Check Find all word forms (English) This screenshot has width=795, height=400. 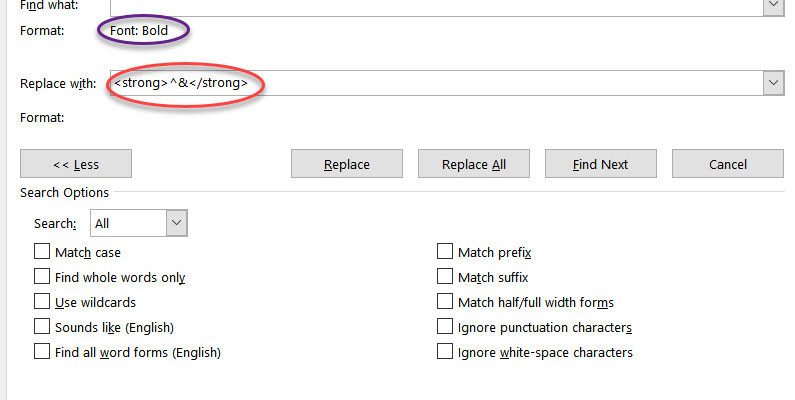[x=42, y=351]
